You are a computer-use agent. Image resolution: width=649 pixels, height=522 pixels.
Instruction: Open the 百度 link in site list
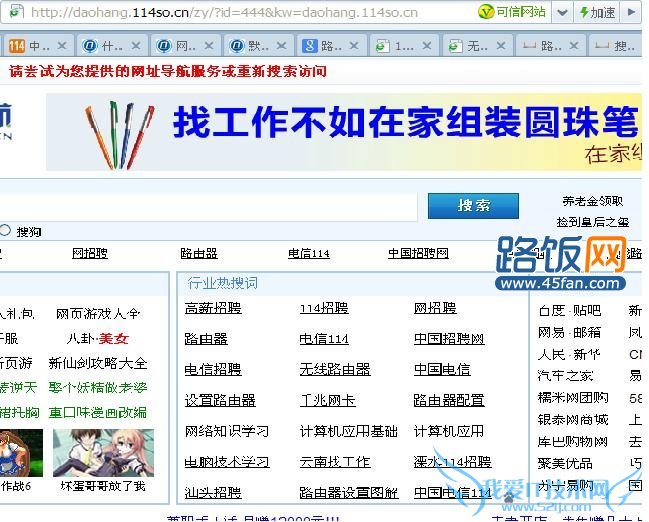[x=552, y=310]
